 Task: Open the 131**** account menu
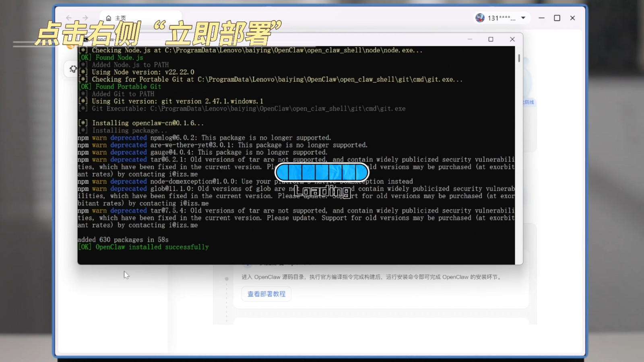[501, 18]
